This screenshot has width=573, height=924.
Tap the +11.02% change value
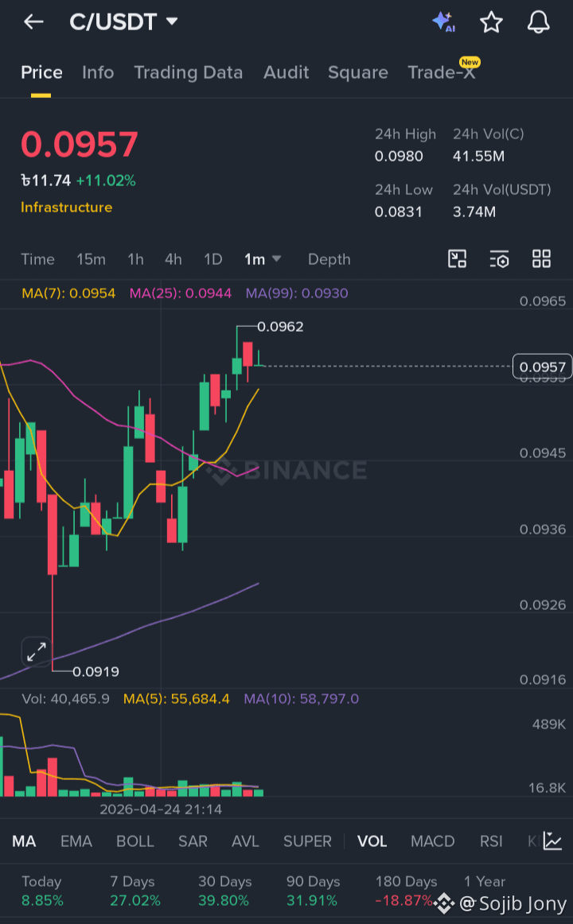pos(106,181)
